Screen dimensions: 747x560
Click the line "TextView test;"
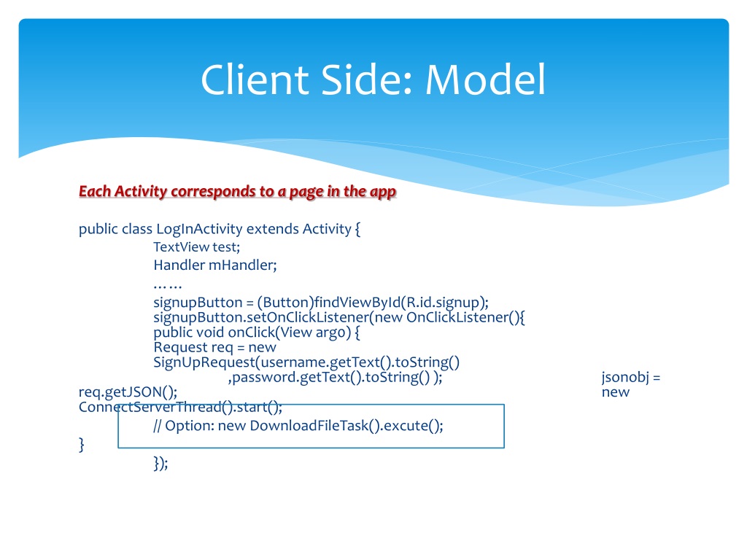coord(197,247)
